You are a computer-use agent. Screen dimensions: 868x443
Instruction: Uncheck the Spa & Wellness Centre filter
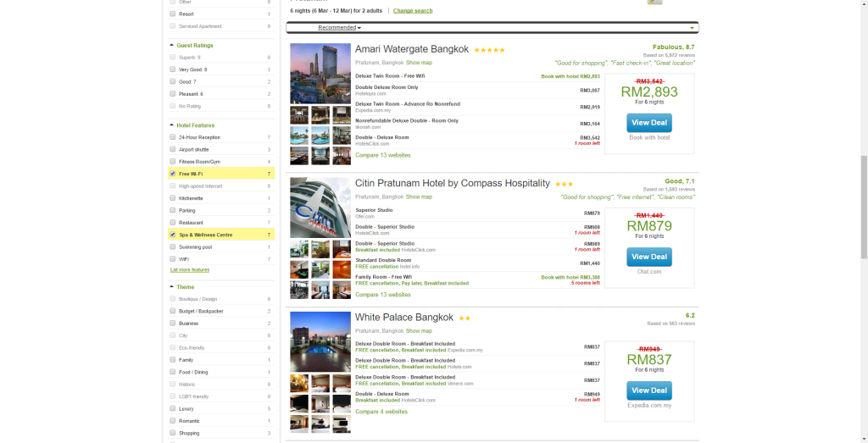point(173,235)
